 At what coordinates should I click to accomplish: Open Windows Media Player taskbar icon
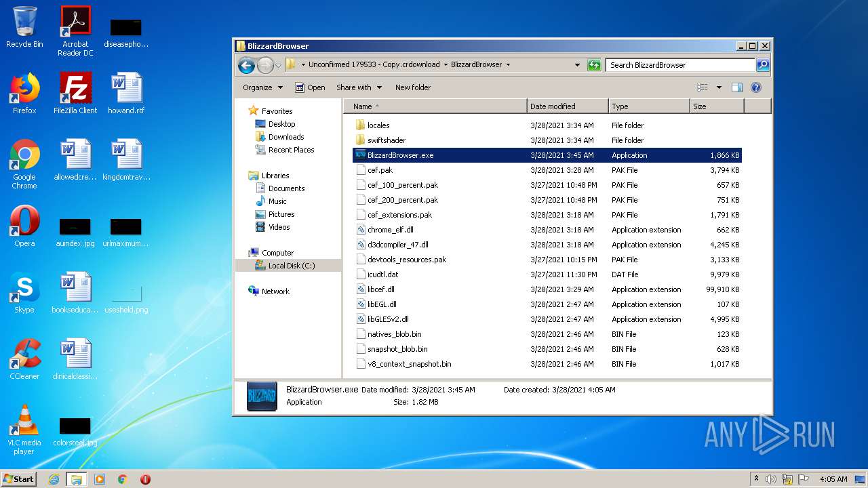point(100,479)
